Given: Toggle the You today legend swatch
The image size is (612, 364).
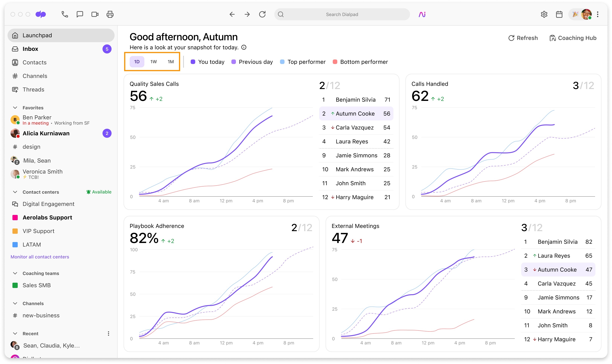Looking at the screenshot, I should pos(193,62).
